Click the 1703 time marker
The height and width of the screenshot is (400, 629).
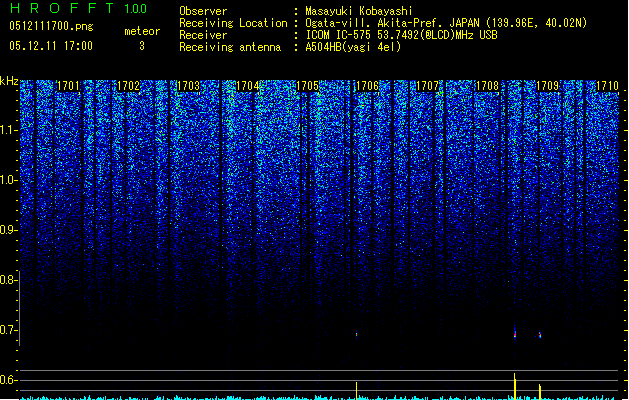[x=188, y=86]
